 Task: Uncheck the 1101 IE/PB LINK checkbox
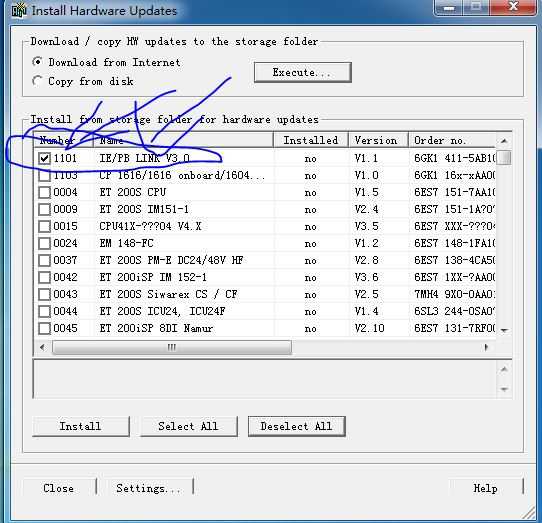click(45, 158)
